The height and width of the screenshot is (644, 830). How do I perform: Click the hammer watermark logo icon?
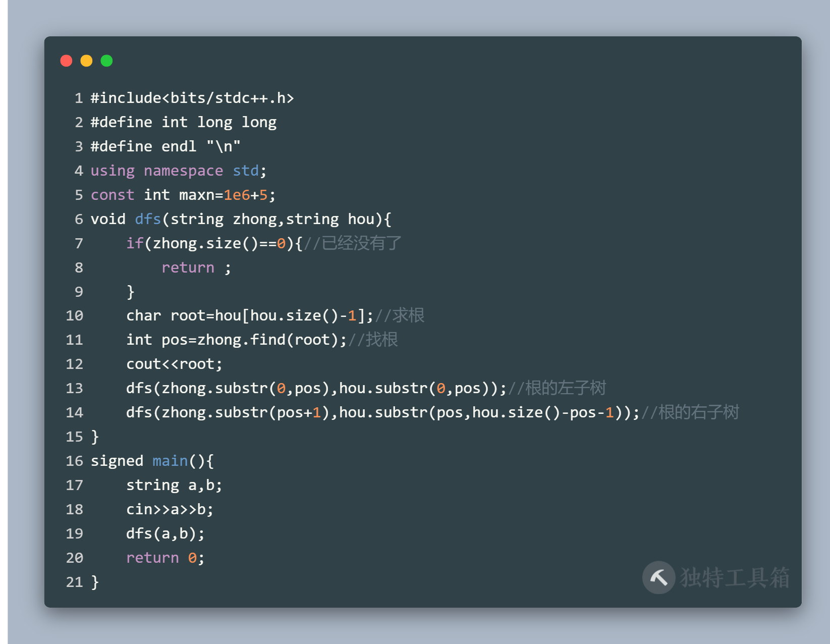(x=658, y=577)
